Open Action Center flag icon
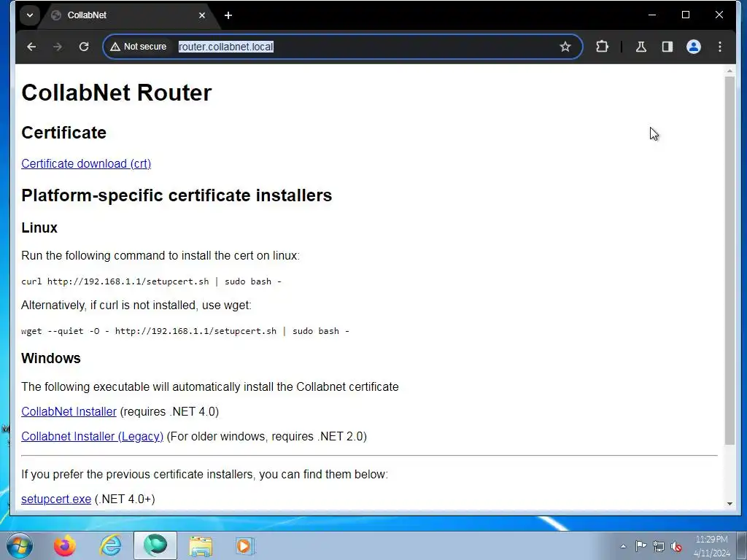The image size is (747, 560). [x=640, y=546]
